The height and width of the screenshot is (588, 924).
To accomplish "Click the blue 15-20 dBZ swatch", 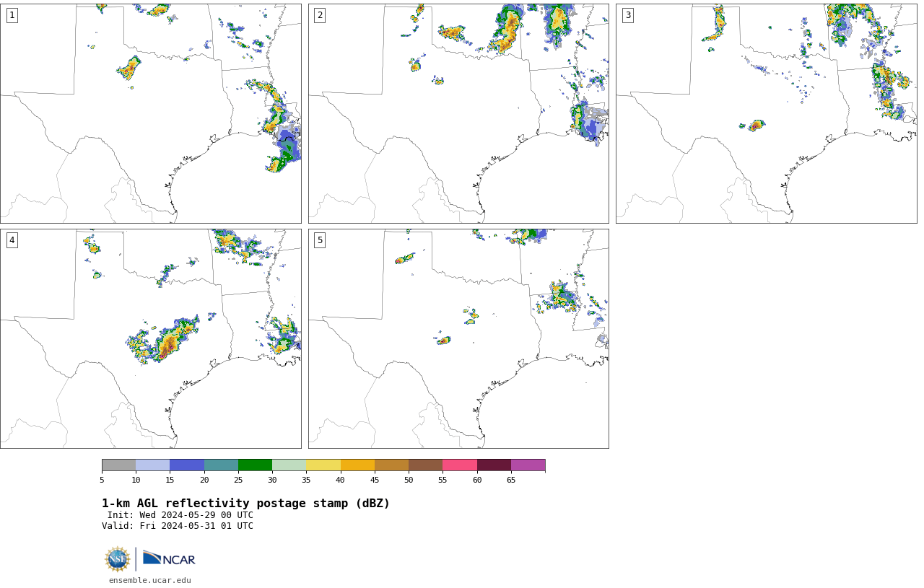I will [187, 465].
